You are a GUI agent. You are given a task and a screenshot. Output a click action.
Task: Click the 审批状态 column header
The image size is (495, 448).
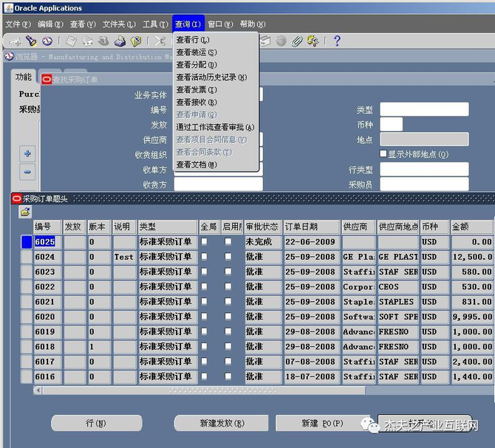pyautogui.click(x=263, y=227)
